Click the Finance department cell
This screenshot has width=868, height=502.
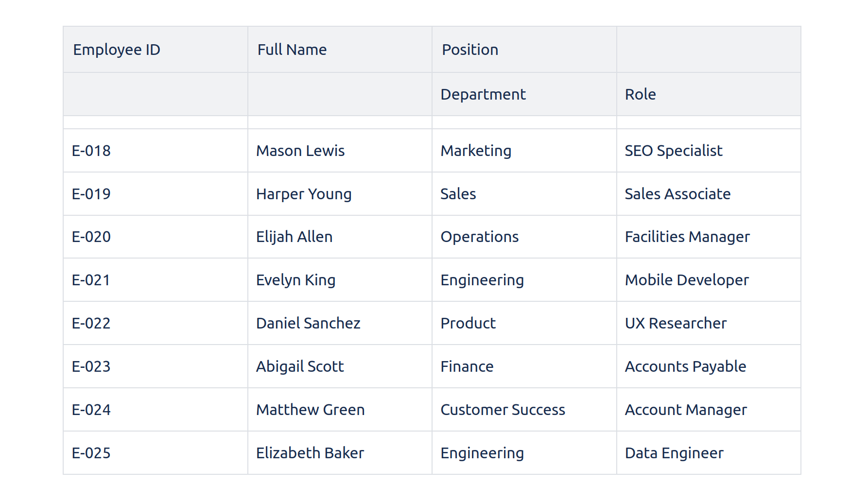(x=467, y=366)
